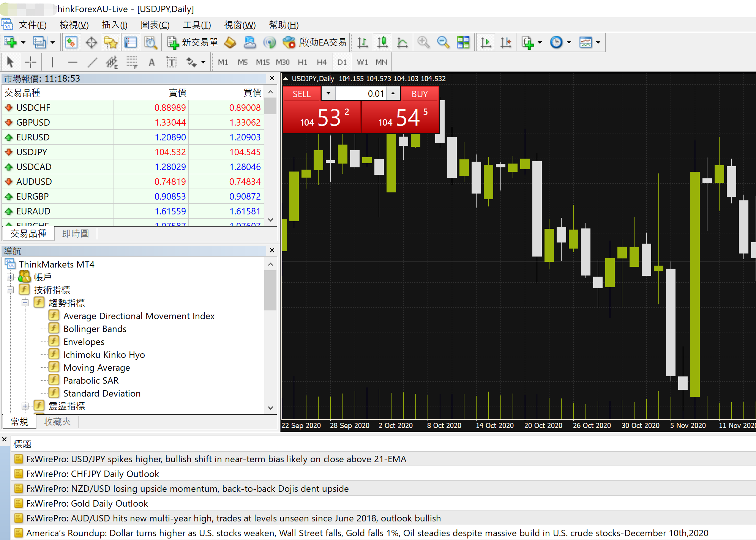Click the crosshair cursor tool

click(x=31, y=62)
